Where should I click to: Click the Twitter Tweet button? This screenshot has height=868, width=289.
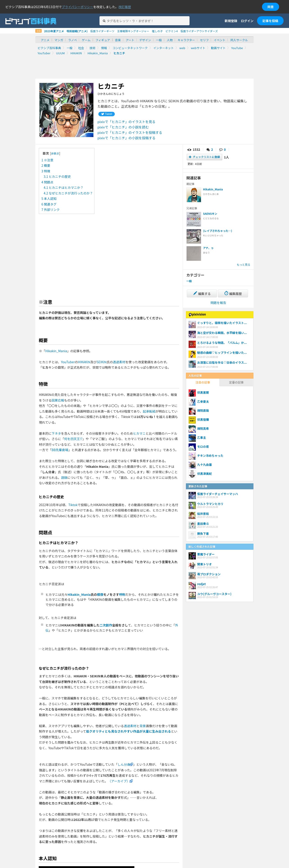(106, 114)
